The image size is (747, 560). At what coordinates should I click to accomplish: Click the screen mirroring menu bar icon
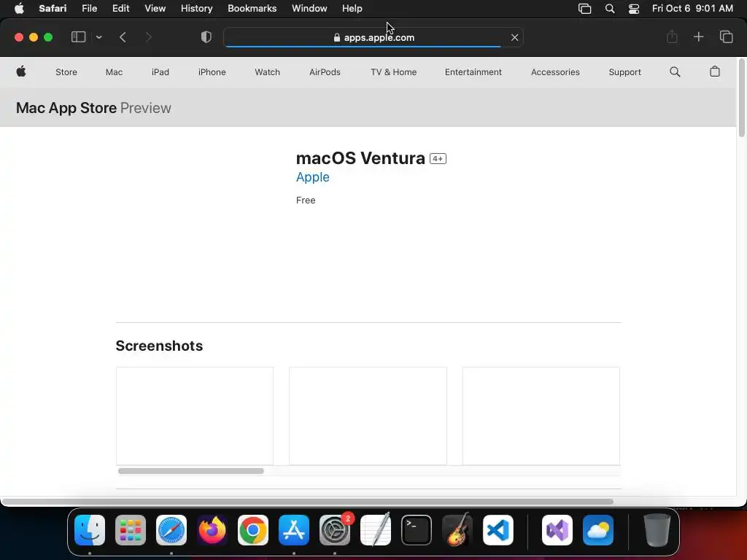click(584, 9)
